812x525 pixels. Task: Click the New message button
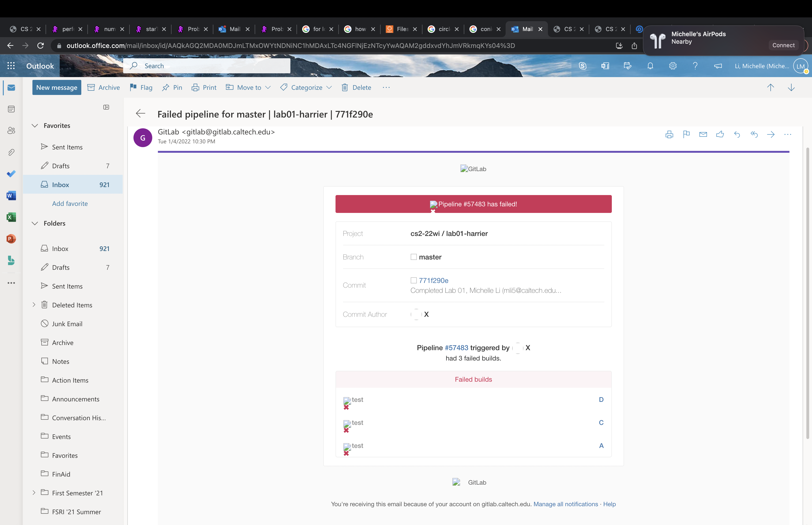coord(57,88)
